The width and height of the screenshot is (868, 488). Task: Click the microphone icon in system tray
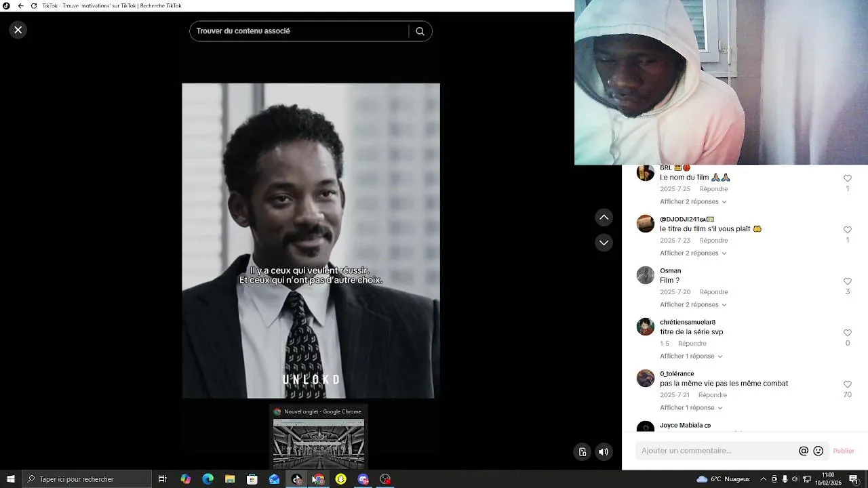coord(785,479)
